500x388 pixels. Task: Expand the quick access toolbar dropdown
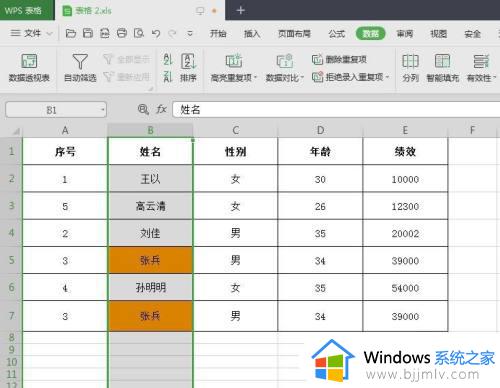[x=190, y=33]
